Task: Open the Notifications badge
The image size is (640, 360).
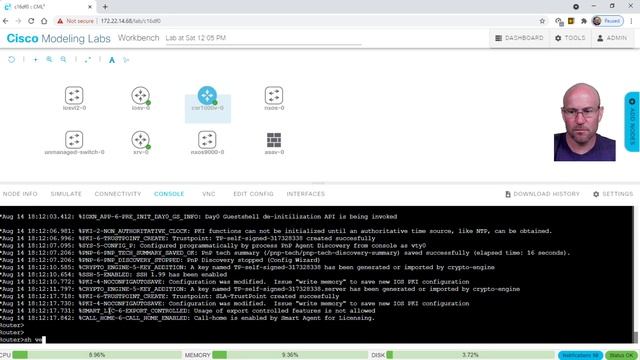Action: click(580, 355)
